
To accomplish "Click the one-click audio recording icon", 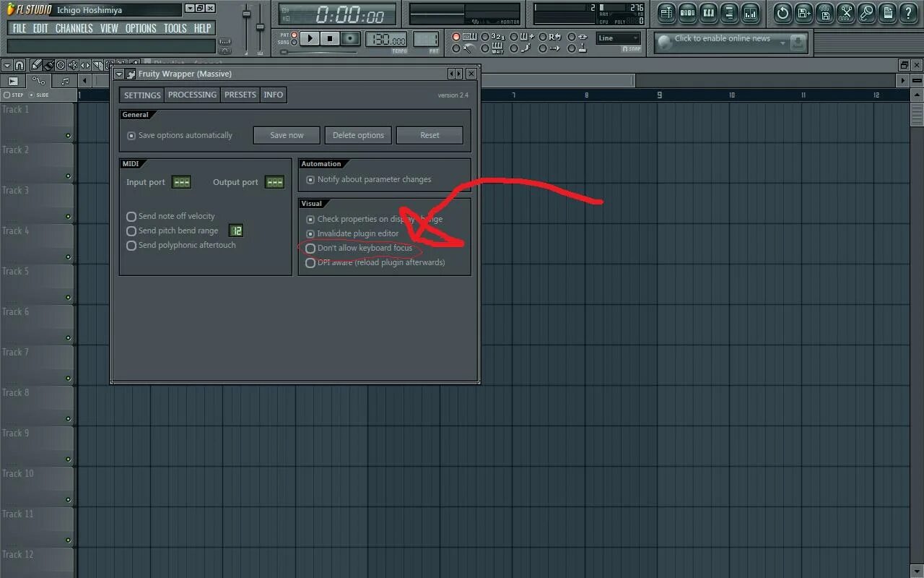I will pyautogui.click(x=867, y=13).
